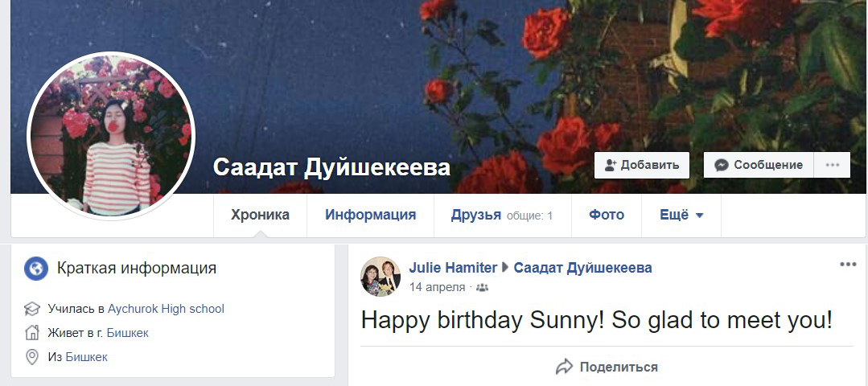The width and height of the screenshot is (868, 386).
Task: Open Julie Hamiter's avatar thumbnail
Action: pyautogui.click(x=381, y=277)
